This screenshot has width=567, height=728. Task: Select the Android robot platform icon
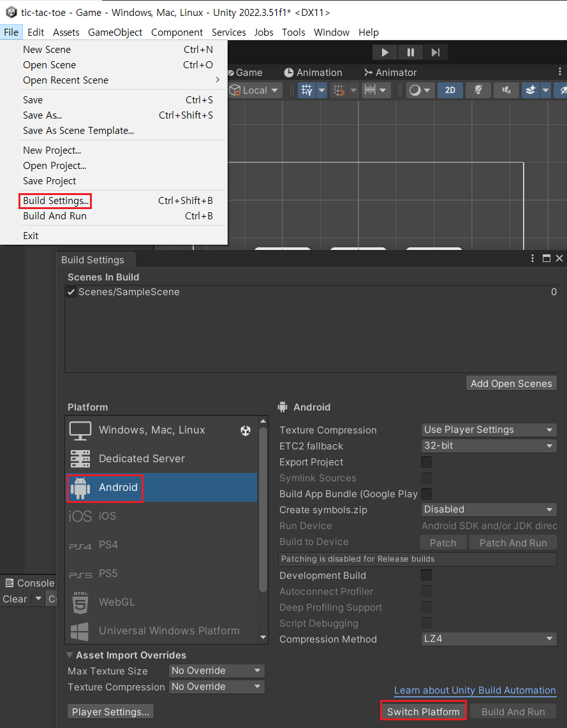pyautogui.click(x=80, y=488)
